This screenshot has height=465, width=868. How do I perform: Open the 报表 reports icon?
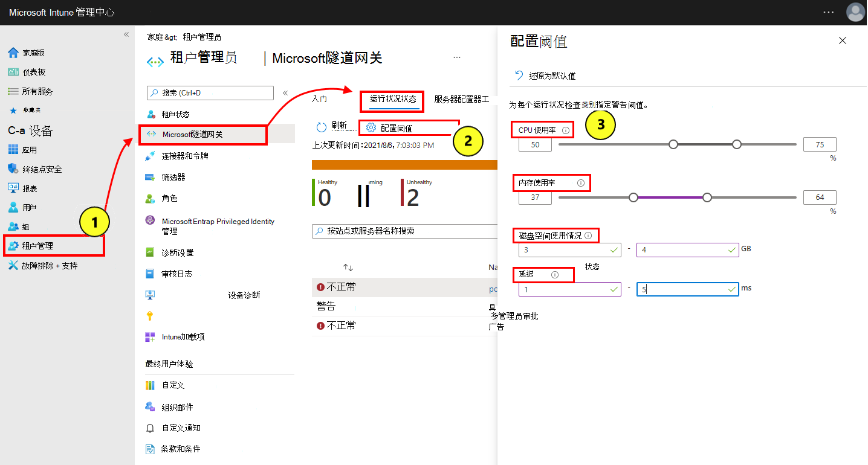coord(13,188)
